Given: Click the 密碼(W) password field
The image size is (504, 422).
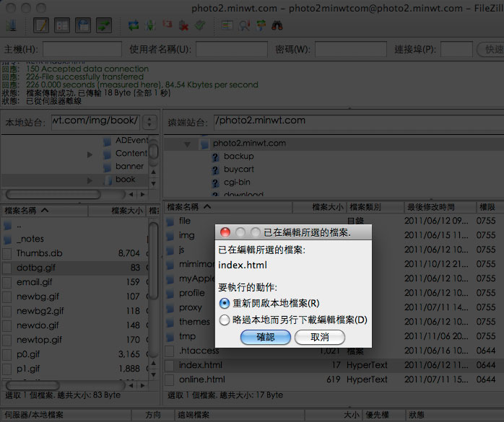Looking at the screenshot, I should pyautogui.click(x=351, y=50).
